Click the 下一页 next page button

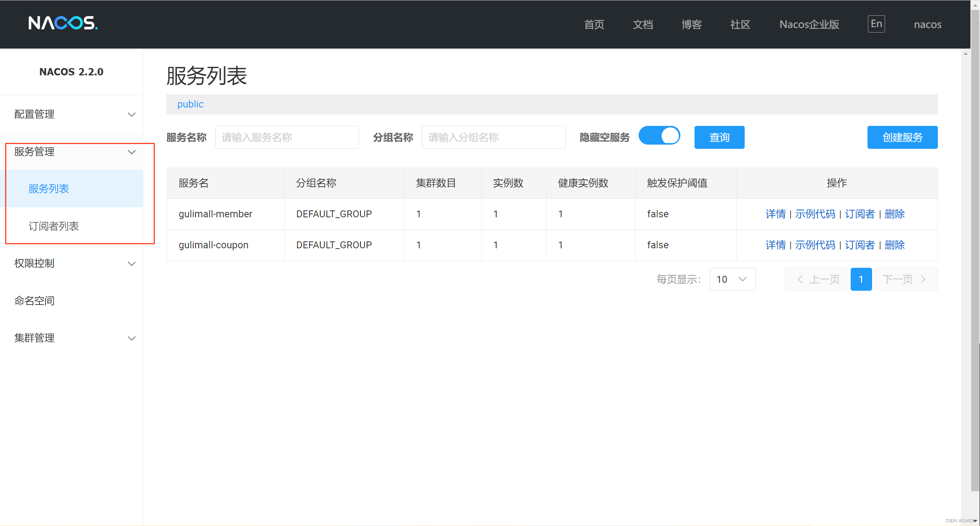906,279
